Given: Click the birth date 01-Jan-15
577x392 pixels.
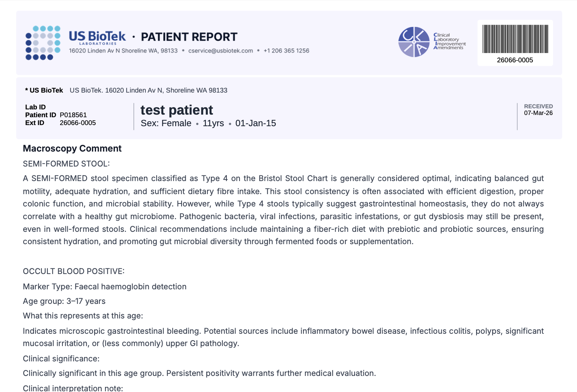Looking at the screenshot, I should [256, 123].
